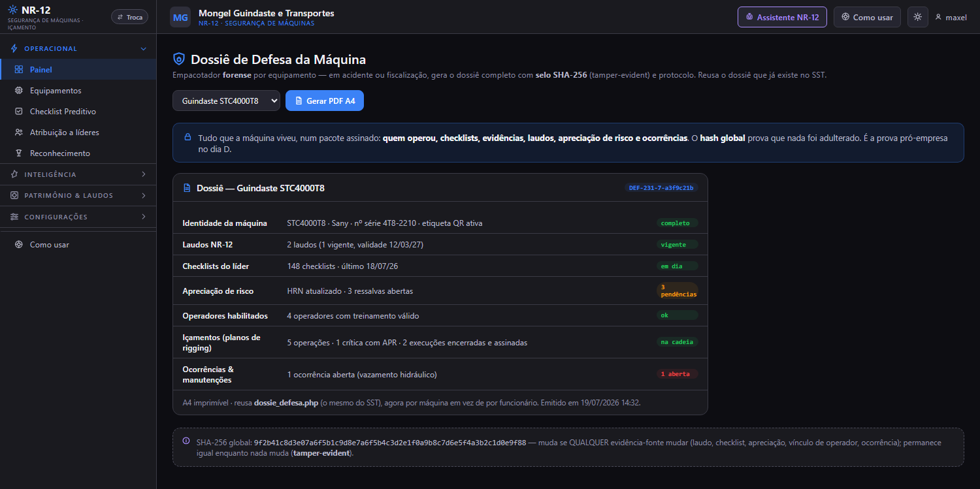This screenshot has height=489, width=980.
Task: Expand the Configurações section
Action: coord(78,217)
